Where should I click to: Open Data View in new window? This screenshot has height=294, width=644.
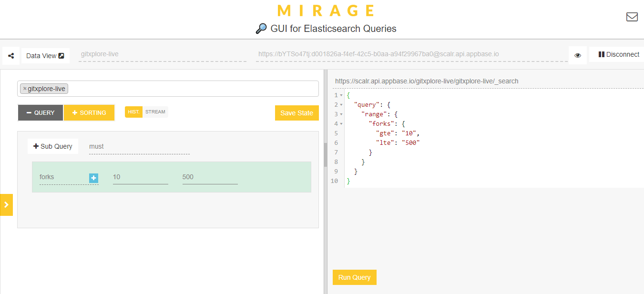45,56
